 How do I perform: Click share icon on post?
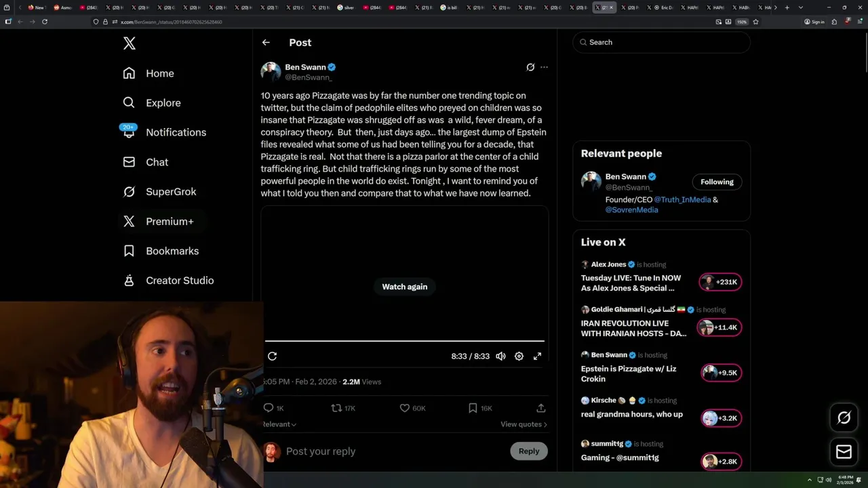[x=540, y=408]
